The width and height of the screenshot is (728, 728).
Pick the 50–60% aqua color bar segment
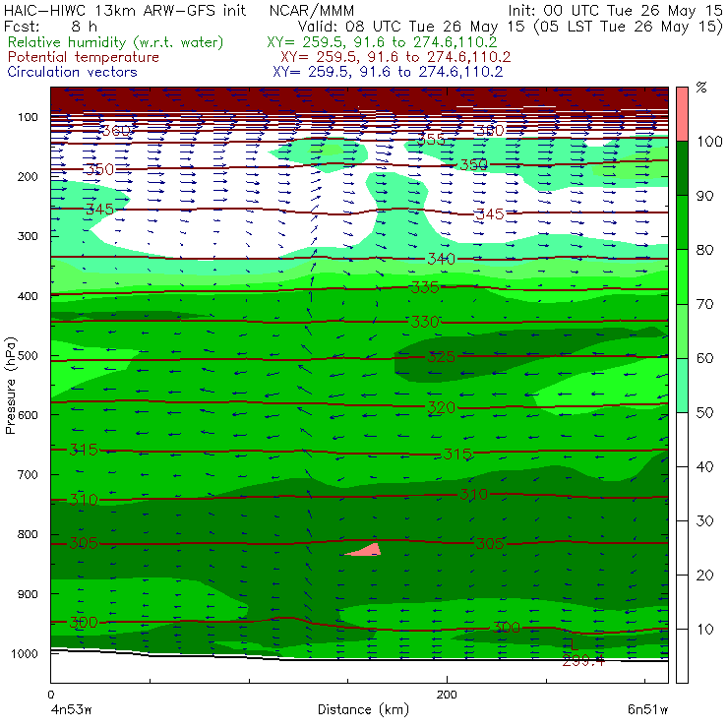pyautogui.click(x=682, y=386)
